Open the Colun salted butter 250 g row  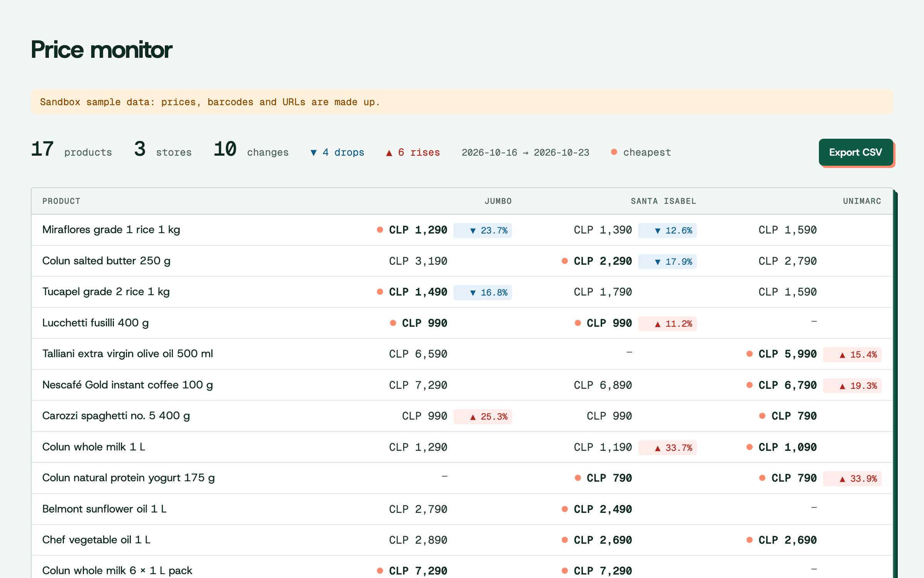click(462, 261)
